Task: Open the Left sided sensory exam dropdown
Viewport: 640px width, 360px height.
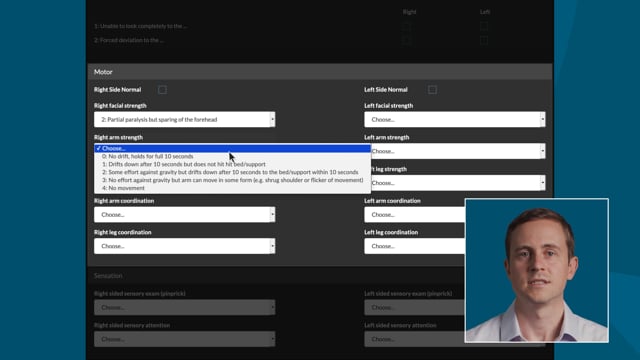Action: click(414, 307)
